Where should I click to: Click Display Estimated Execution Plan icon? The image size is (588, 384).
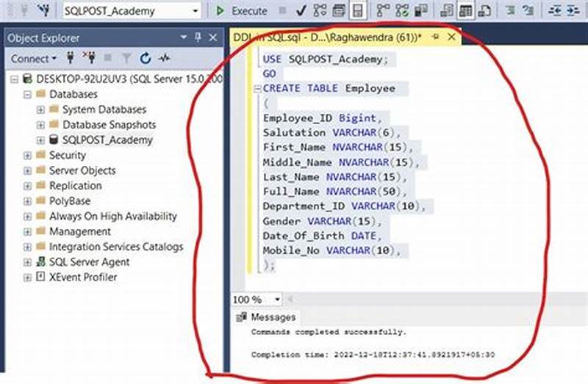(x=320, y=11)
